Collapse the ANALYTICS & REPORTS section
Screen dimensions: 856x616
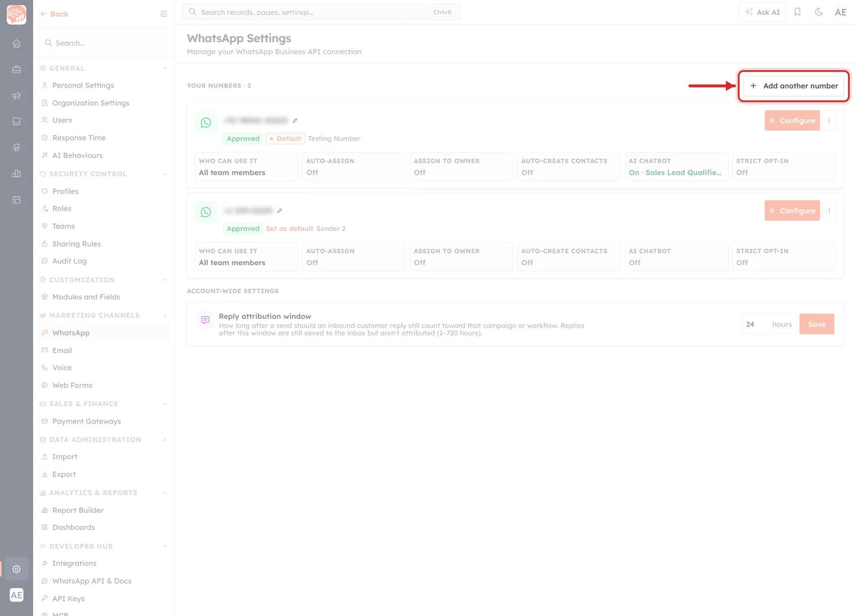click(x=165, y=492)
